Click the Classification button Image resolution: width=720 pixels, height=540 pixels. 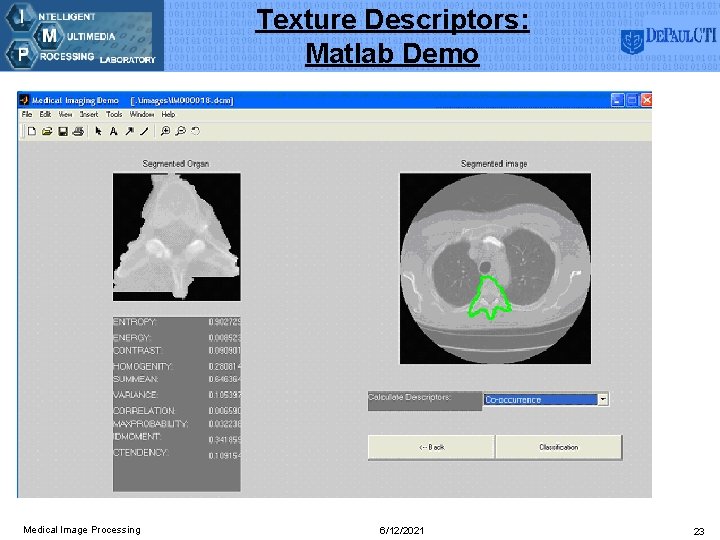[x=559, y=447]
